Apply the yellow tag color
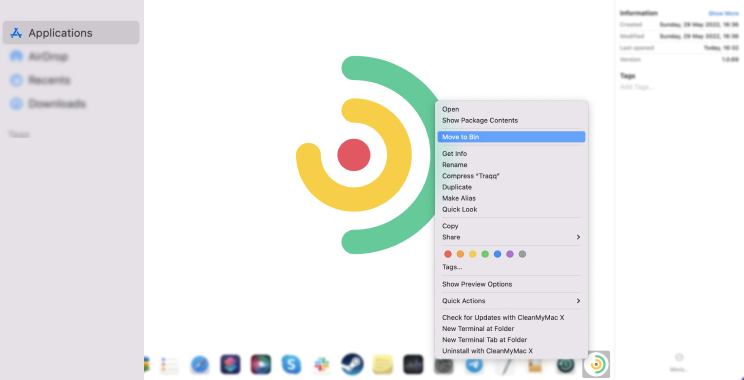 (473, 254)
